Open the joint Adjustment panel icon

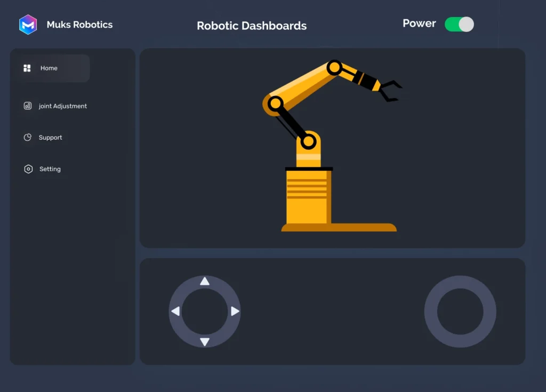pyautogui.click(x=28, y=106)
